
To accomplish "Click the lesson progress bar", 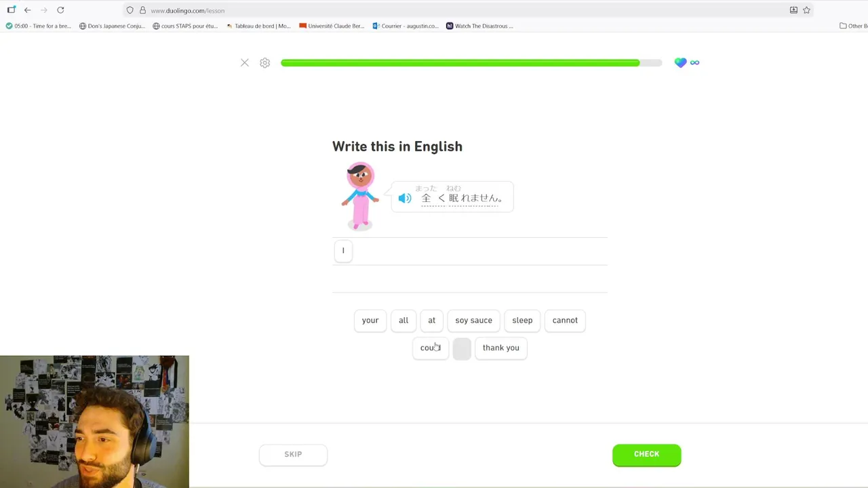I will click(x=471, y=63).
